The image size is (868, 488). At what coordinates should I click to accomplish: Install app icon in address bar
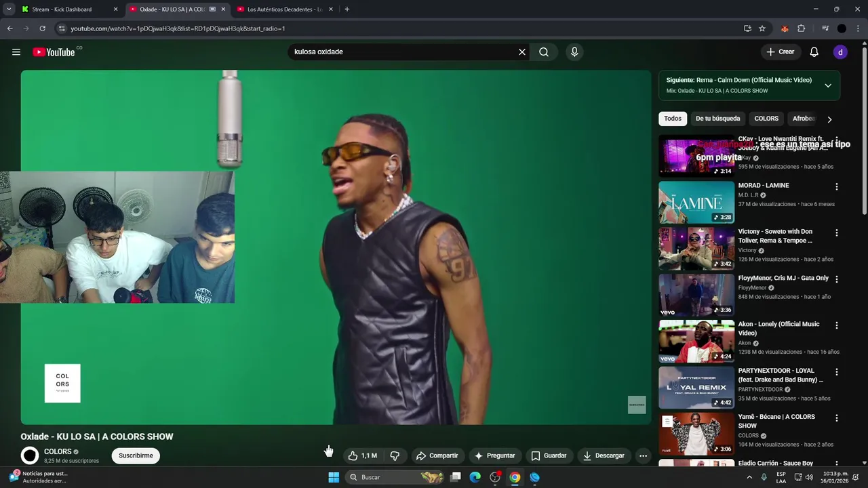(x=747, y=28)
